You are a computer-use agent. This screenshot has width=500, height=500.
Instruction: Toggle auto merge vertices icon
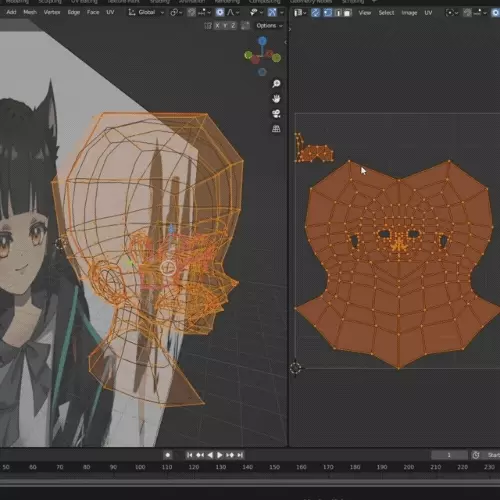click(x=246, y=25)
